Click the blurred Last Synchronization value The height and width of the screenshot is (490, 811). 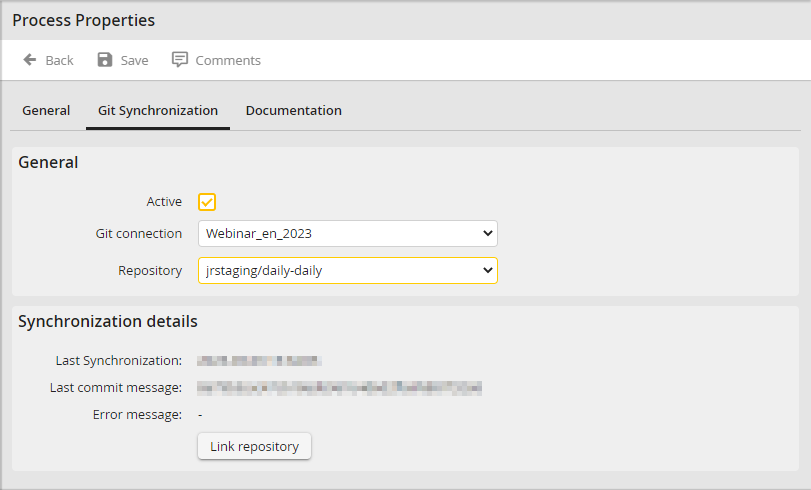(x=259, y=361)
